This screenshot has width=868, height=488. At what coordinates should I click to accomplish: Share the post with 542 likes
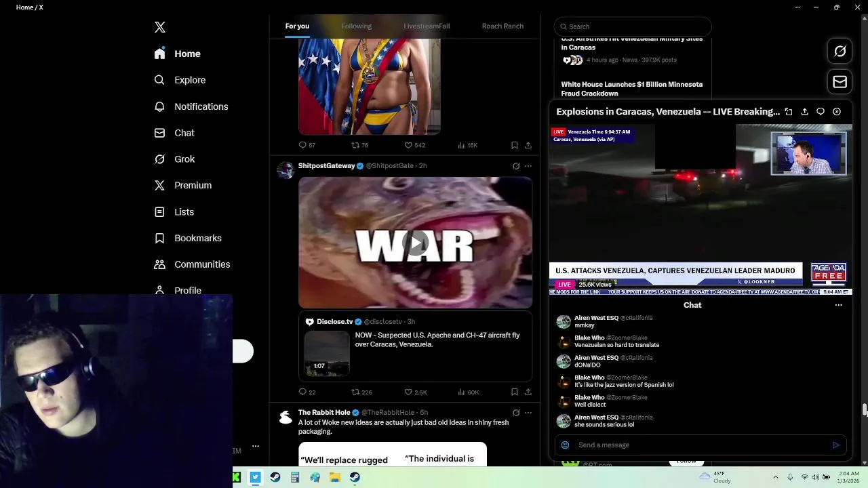coord(528,145)
